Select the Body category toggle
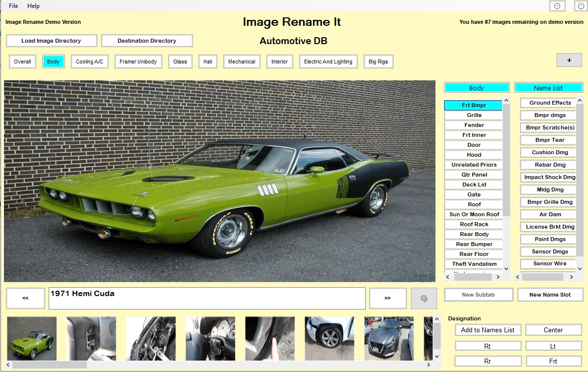588x372 pixels. 53,62
